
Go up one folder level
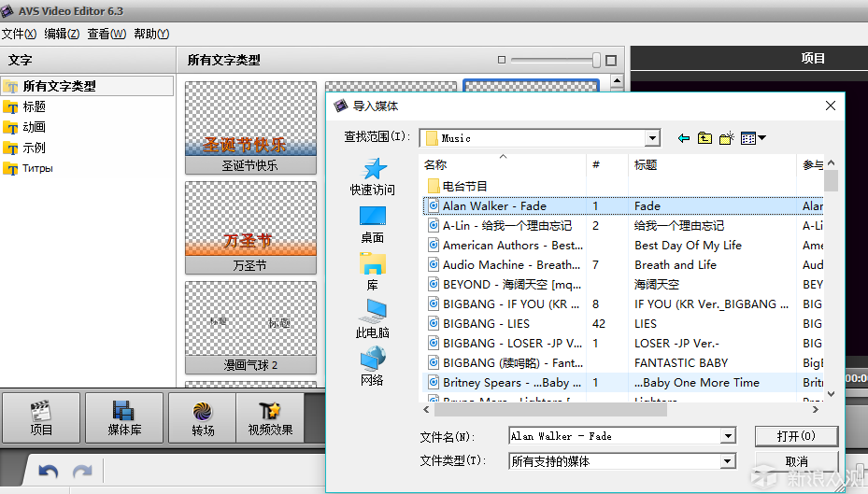coord(705,138)
